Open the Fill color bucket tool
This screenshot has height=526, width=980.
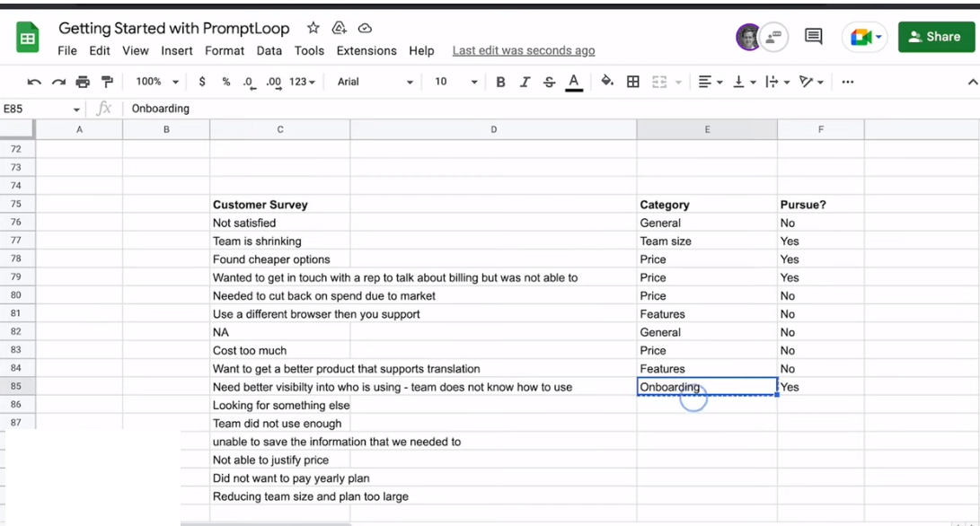[607, 82]
